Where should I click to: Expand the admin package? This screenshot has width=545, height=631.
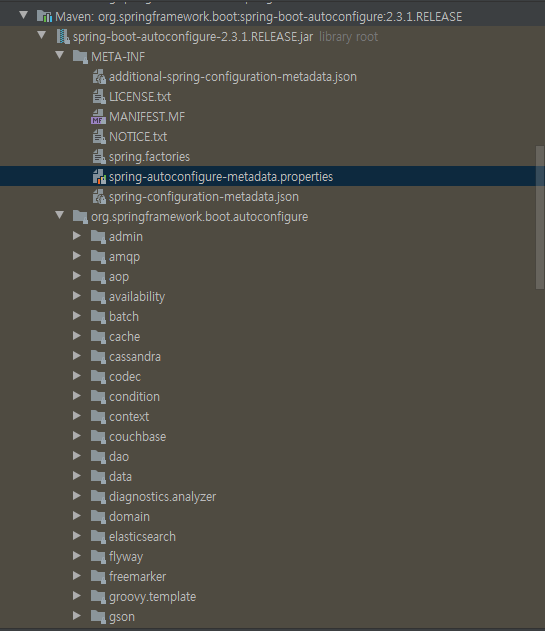point(77,236)
